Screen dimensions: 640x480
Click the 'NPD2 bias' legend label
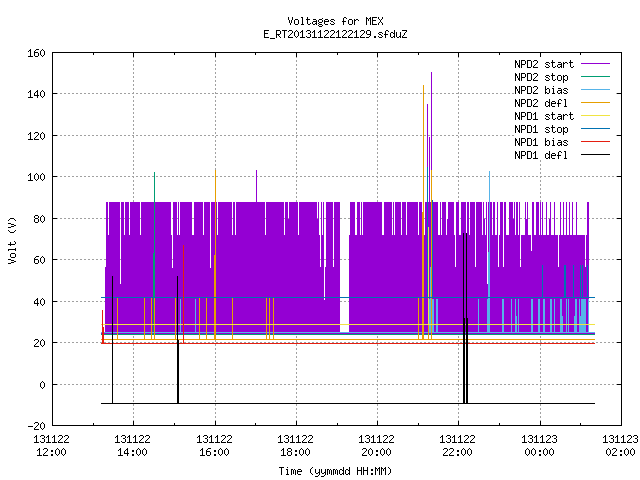tap(541, 90)
